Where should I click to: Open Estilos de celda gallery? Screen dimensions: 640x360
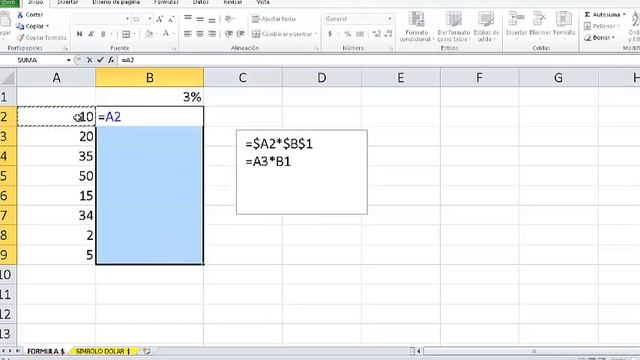pyautogui.click(x=486, y=27)
